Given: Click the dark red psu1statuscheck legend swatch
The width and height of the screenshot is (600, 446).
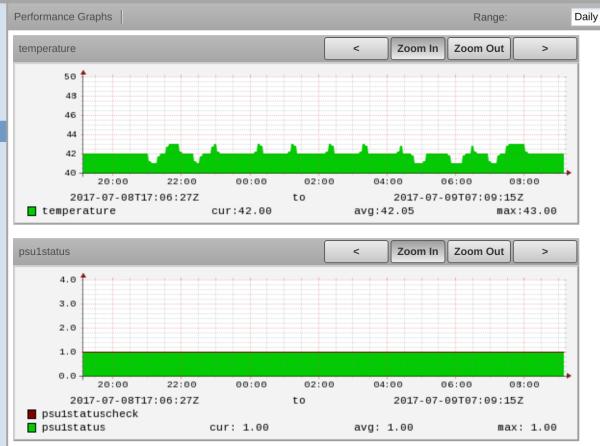Looking at the screenshot, I should [32, 414].
